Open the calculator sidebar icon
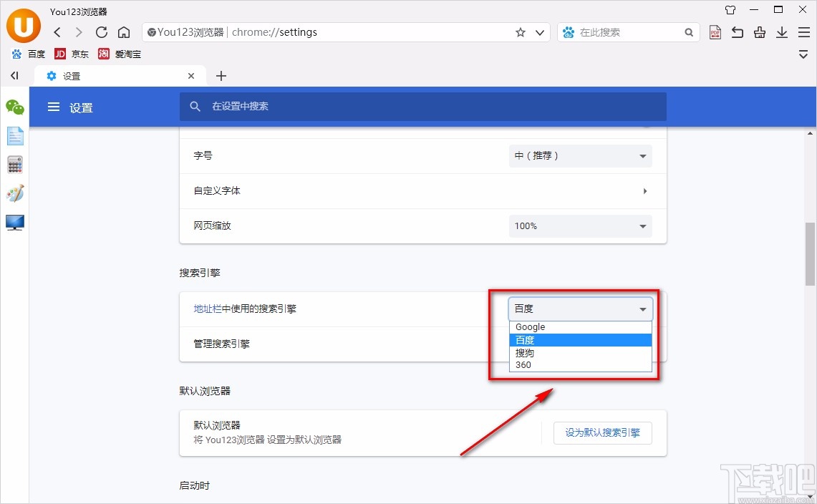This screenshot has height=504, width=817. [14, 165]
